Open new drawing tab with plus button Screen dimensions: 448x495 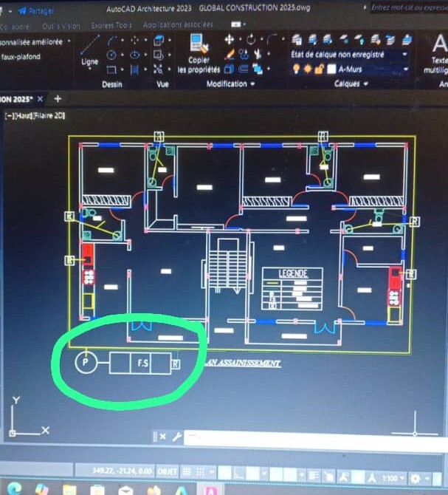[58, 98]
